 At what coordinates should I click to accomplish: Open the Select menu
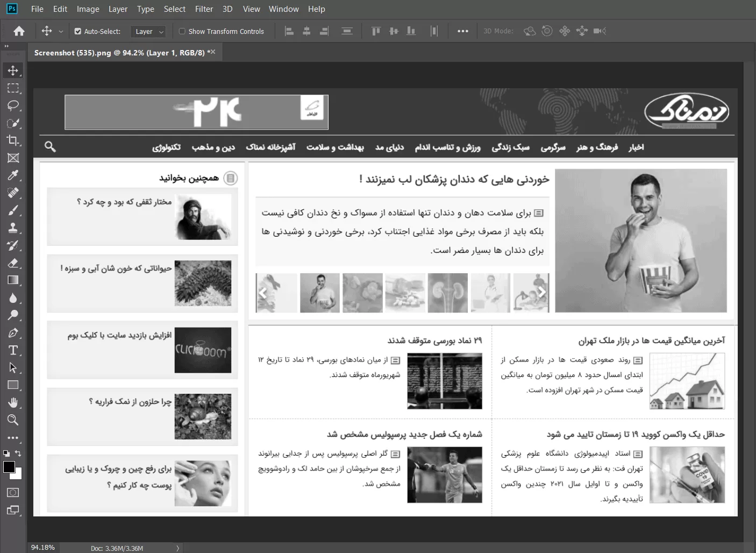pos(175,9)
